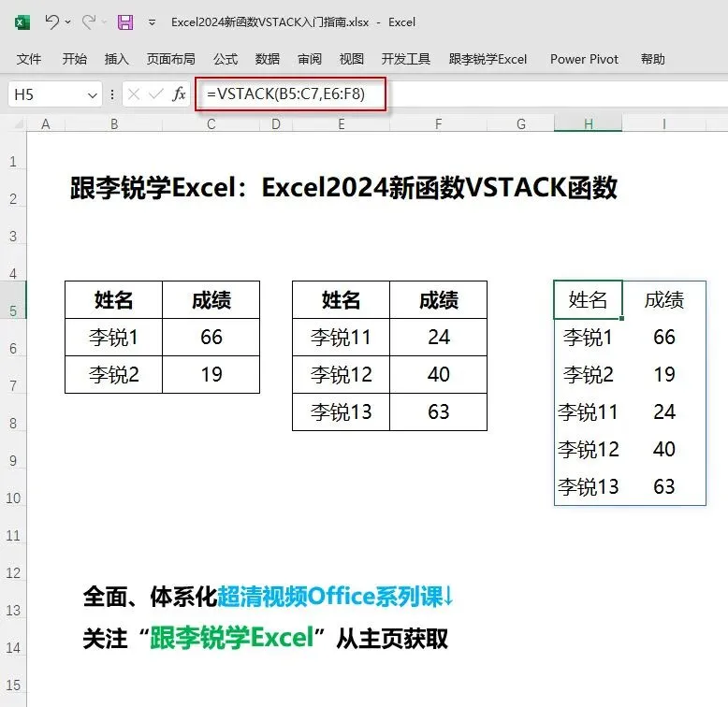Switch to the 插入 ribbon tab
Image resolution: width=728 pixels, height=707 pixels.
pos(117,59)
